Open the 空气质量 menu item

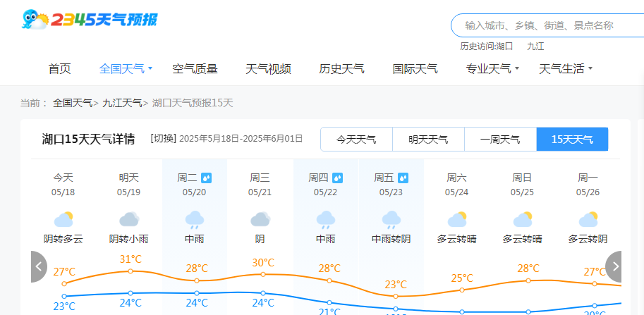pyautogui.click(x=195, y=68)
